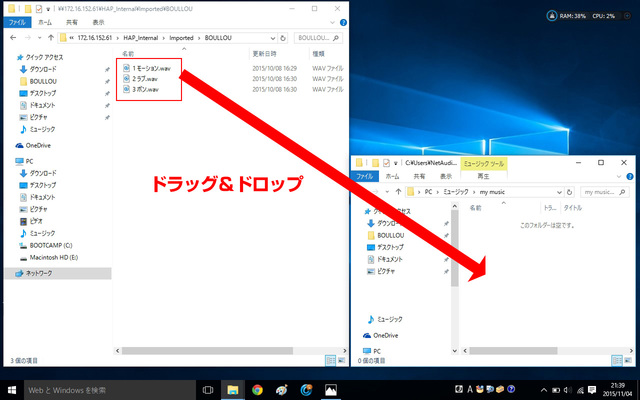
Task: Refresh the my music folder view
Action: [570, 190]
